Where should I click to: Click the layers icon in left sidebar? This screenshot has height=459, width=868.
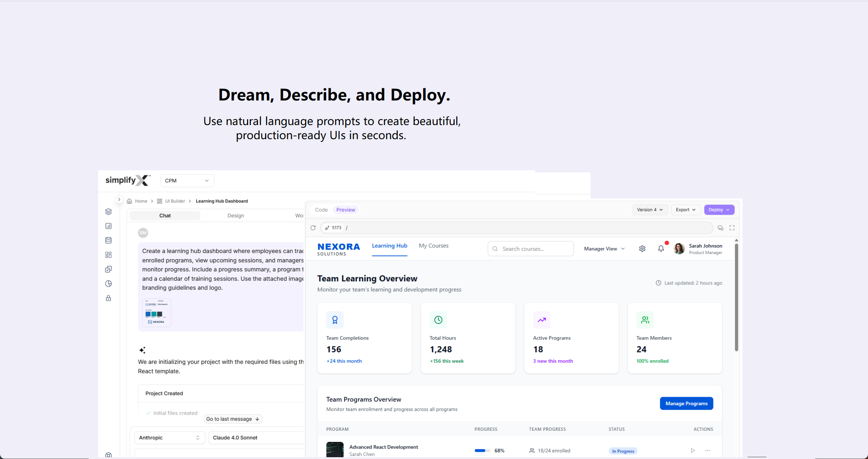109,212
